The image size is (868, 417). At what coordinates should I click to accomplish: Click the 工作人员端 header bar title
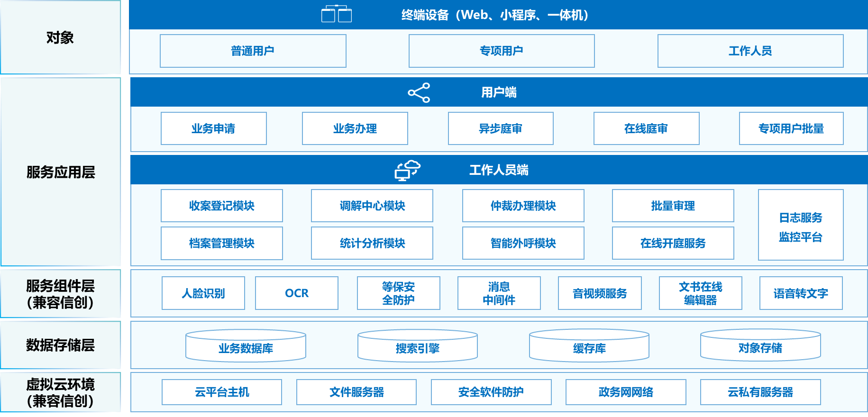(499, 170)
